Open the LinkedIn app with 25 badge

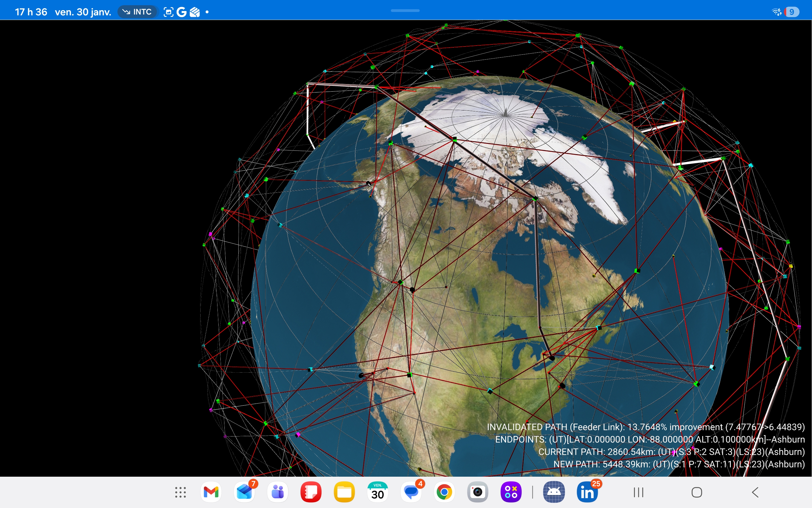(587, 493)
